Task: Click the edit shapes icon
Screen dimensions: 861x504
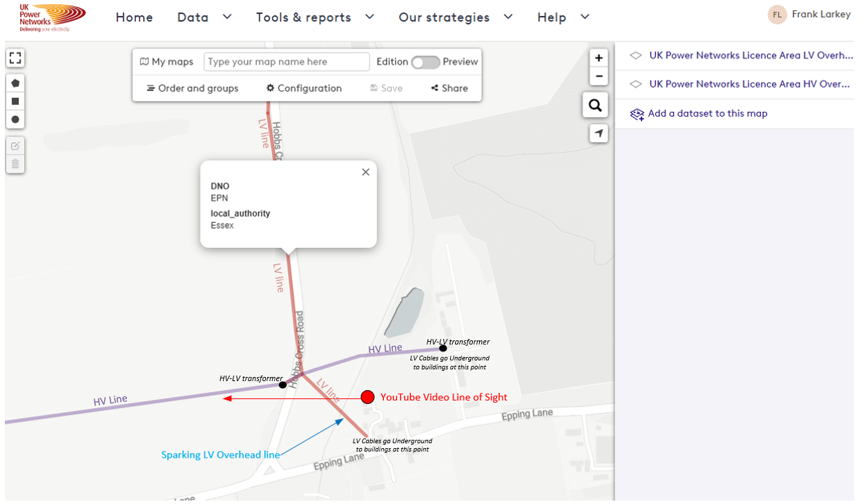Action: 15,146
